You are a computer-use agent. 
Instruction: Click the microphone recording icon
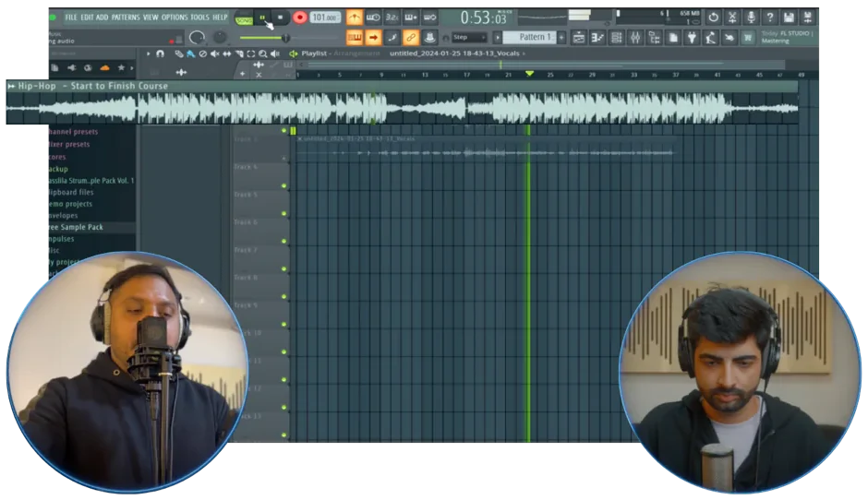tap(752, 18)
